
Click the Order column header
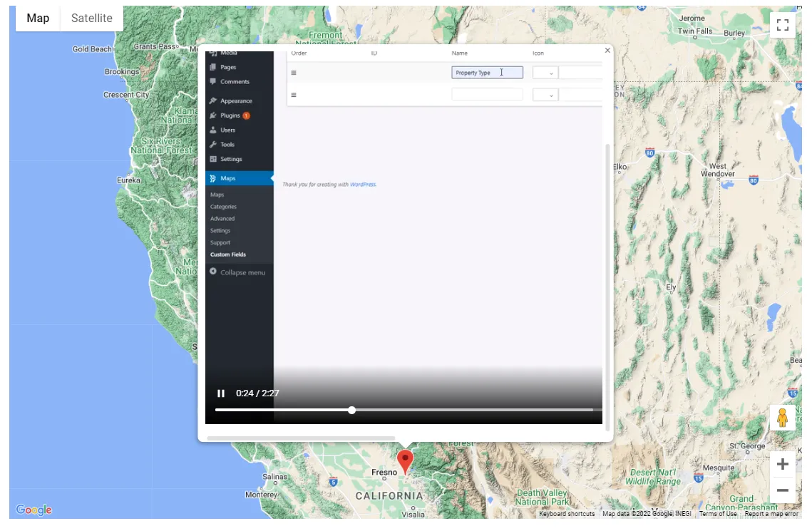(x=299, y=53)
